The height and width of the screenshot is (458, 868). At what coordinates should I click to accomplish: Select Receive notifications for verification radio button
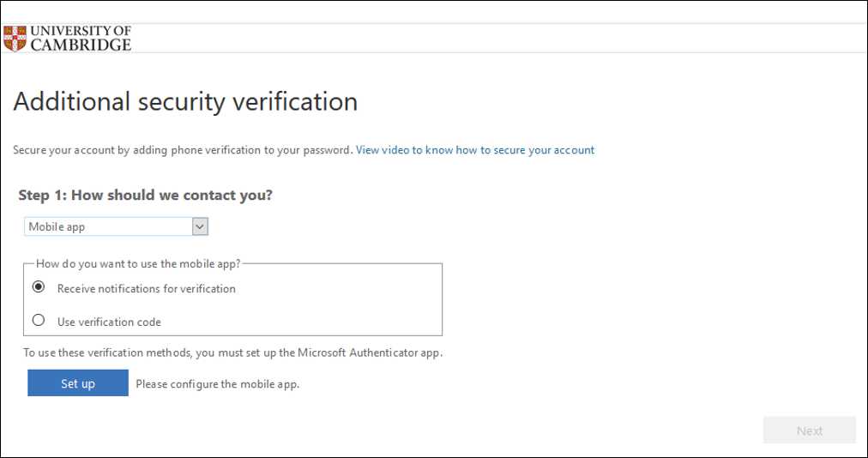click(39, 286)
